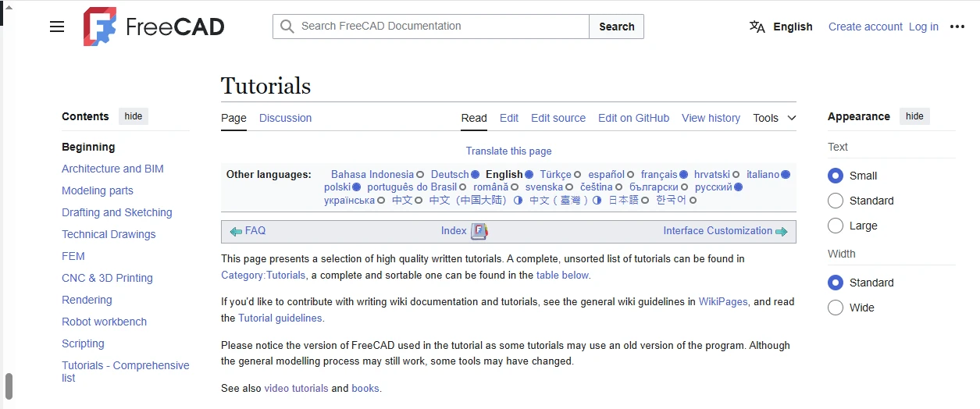Screen dimensions: 980x409
Task: Open the WikiPages link
Action: point(723,302)
